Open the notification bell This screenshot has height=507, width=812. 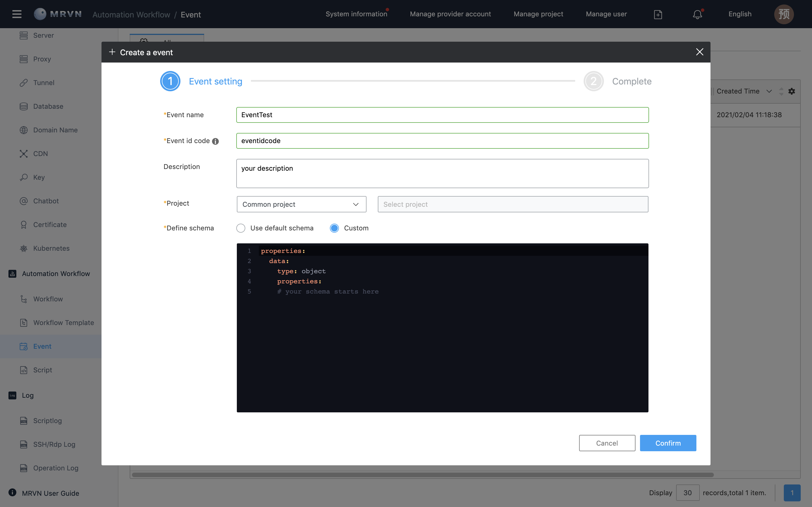click(697, 14)
